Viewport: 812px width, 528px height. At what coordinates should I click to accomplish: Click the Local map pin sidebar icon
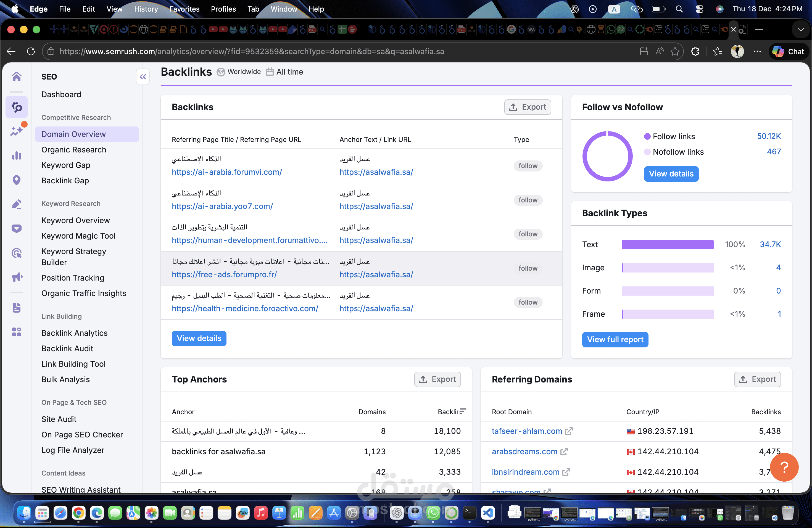(16, 180)
